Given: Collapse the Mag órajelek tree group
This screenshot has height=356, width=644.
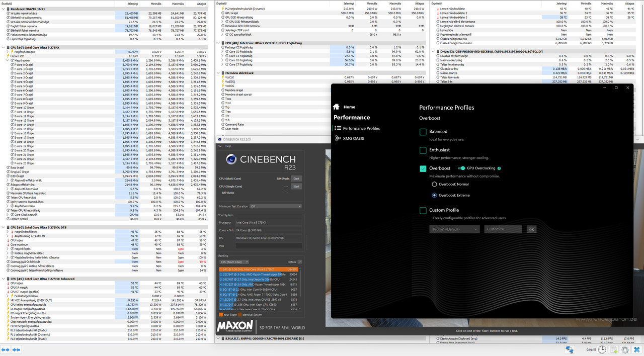Looking at the screenshot, I should [8, 60].
